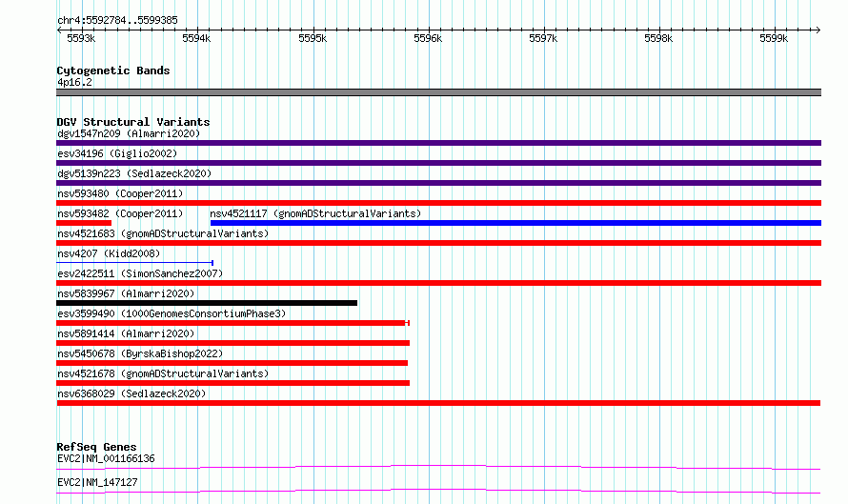Click the blue bar under nsv4521117
The height and width of the screenshot is (504, 848).
(x=515, y=223)
